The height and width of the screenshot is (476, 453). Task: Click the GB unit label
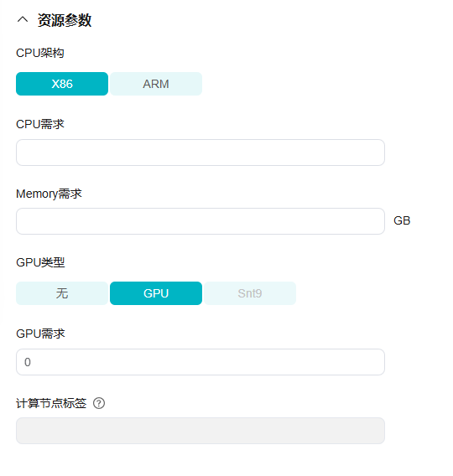coord(402,220)
